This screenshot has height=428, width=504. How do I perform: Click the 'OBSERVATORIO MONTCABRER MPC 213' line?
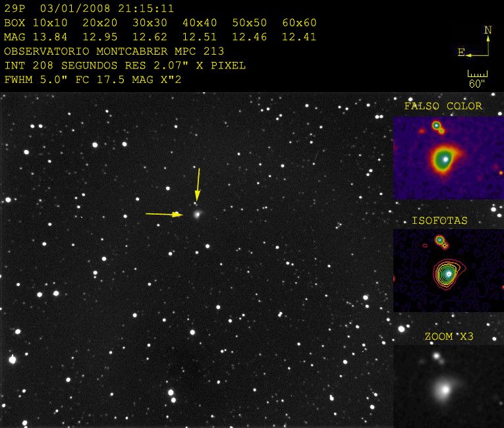tap(114, 51)
